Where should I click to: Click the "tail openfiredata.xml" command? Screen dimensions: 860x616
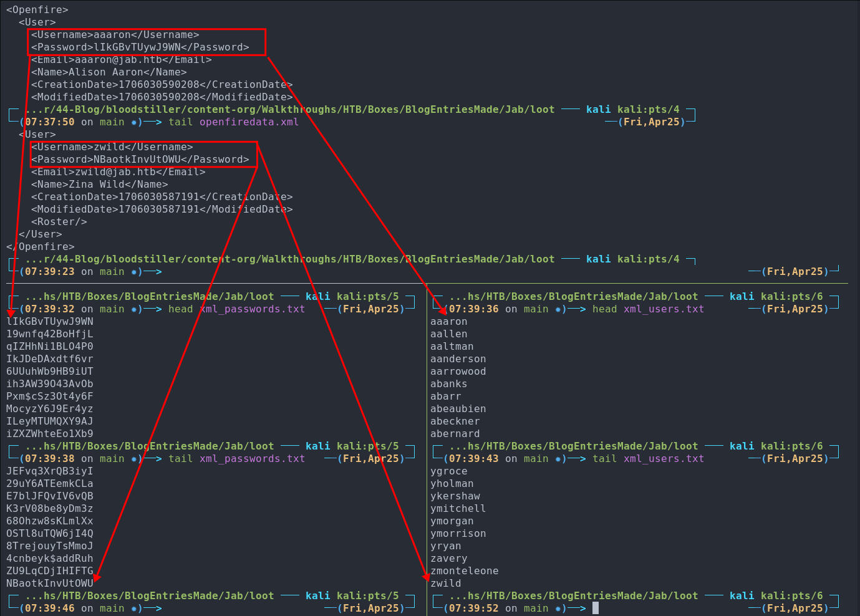pos(233,122)
